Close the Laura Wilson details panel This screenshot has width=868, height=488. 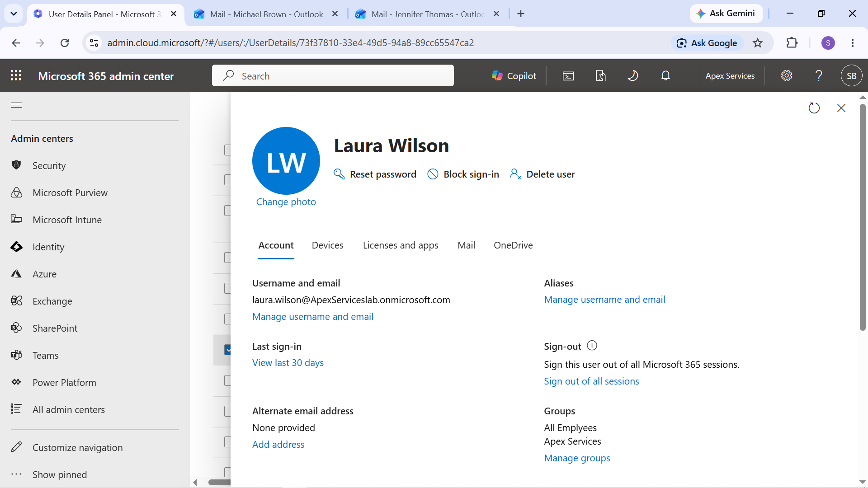tap(841, 108)
